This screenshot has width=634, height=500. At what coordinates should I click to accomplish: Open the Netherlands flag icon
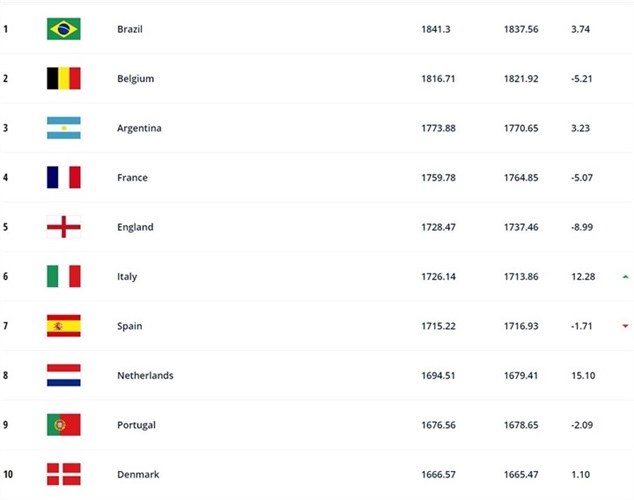(63, 375)
